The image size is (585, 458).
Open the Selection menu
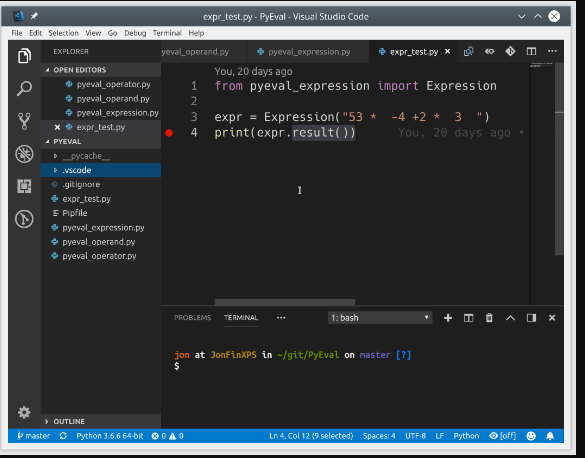63,33
